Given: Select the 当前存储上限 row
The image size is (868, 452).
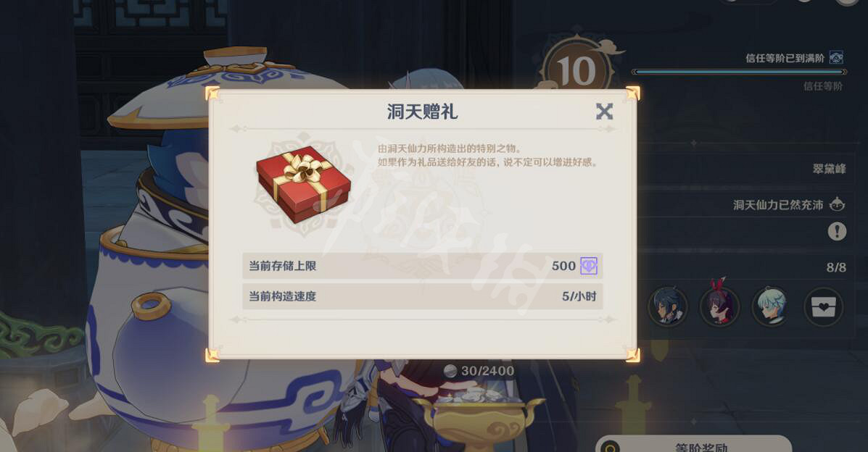Looking at the screenshot, I should tap(422, 266).
